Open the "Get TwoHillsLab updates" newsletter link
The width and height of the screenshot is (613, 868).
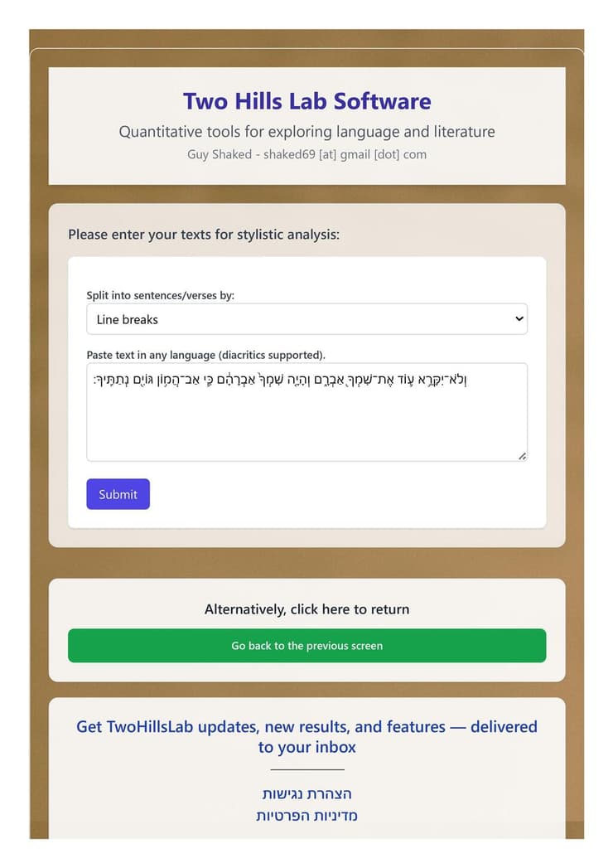tap(306, 736)
